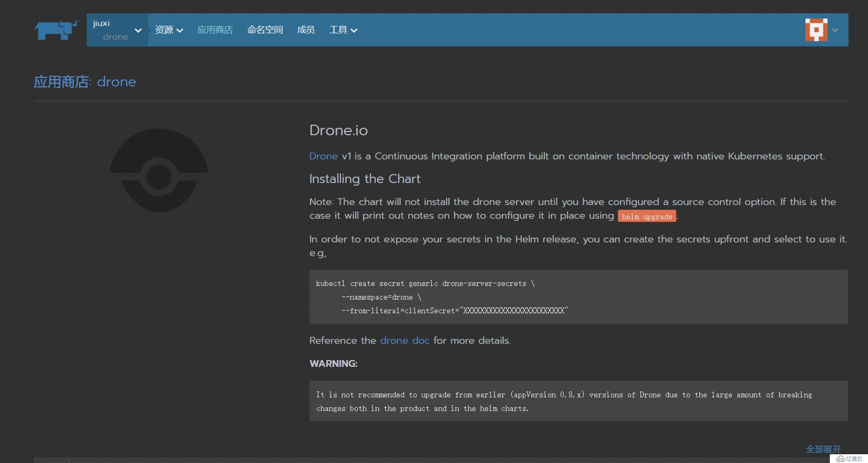Open the 命名空间 menu item
Screen dimensions: 868x463
tap(265, 30)
